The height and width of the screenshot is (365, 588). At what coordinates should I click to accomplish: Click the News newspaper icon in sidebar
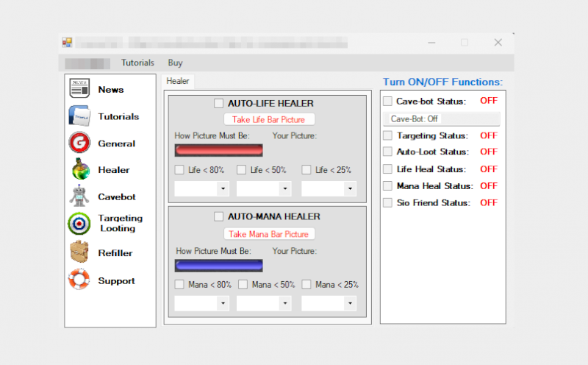[79, 90]
